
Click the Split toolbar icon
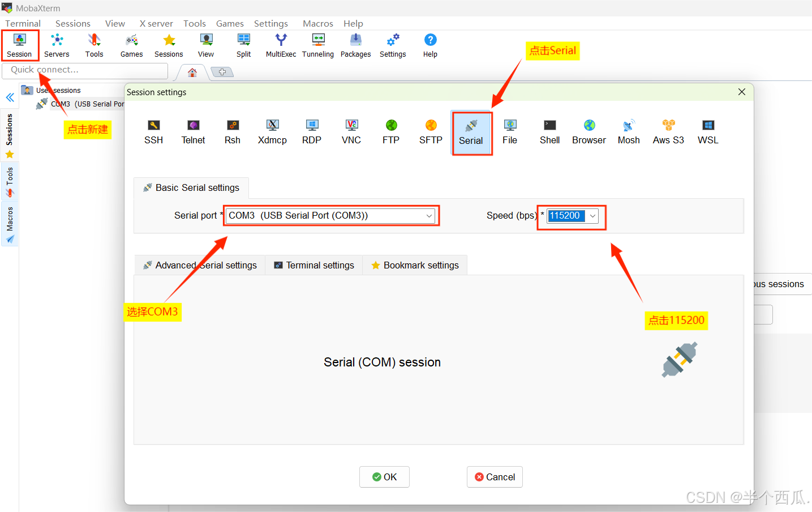[244, 45]
